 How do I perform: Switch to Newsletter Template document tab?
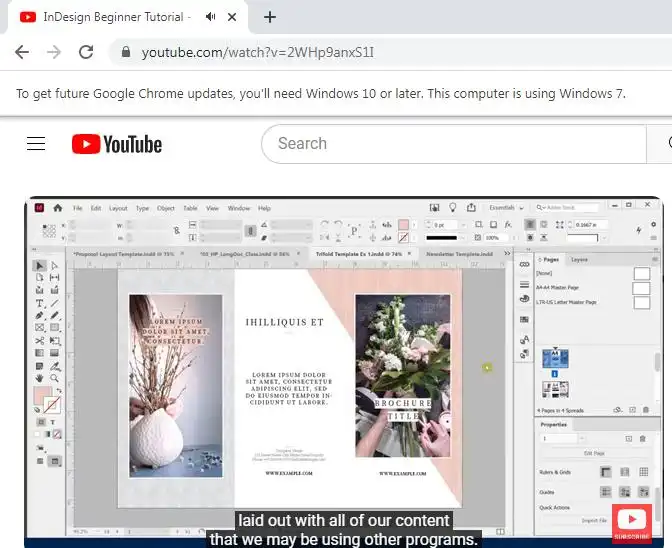point(459,254)
